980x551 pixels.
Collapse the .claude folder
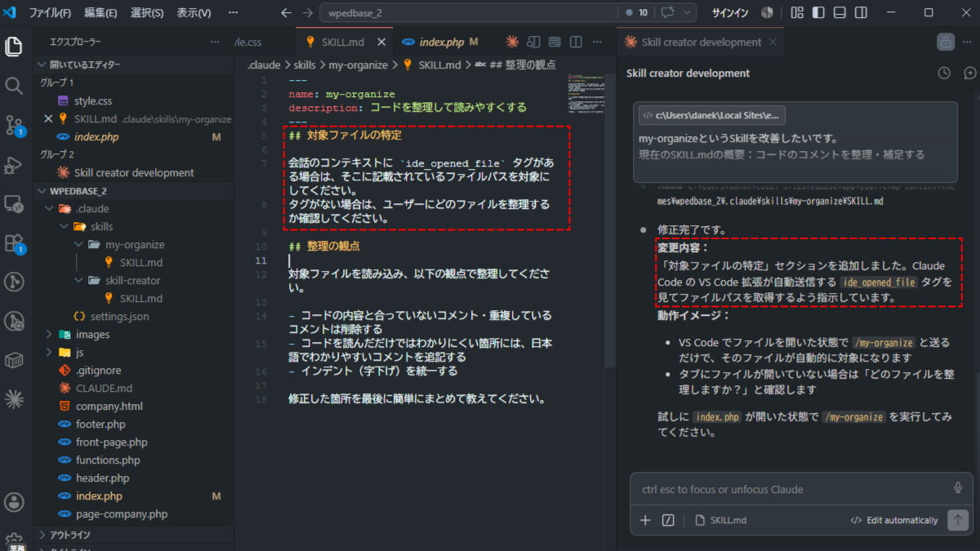click(x=49, y=209)
